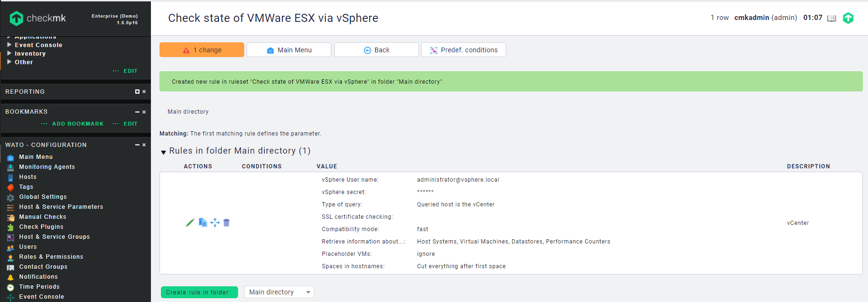
Task: Click the Notifications bell icon
Action: coord(10,277)
